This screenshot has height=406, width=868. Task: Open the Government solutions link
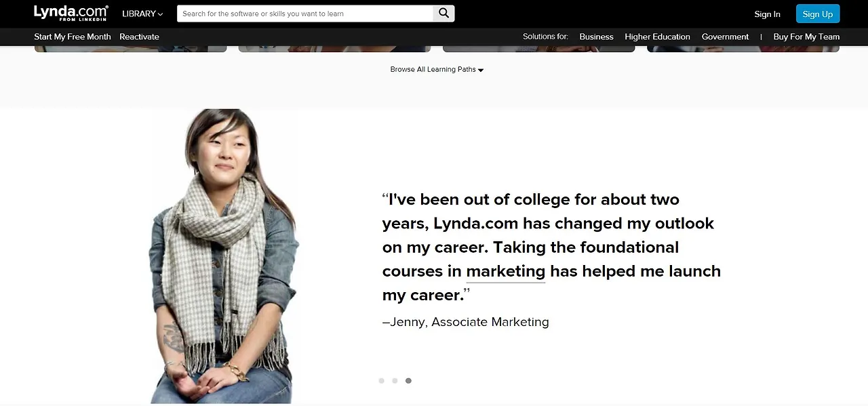click(725, 37)
